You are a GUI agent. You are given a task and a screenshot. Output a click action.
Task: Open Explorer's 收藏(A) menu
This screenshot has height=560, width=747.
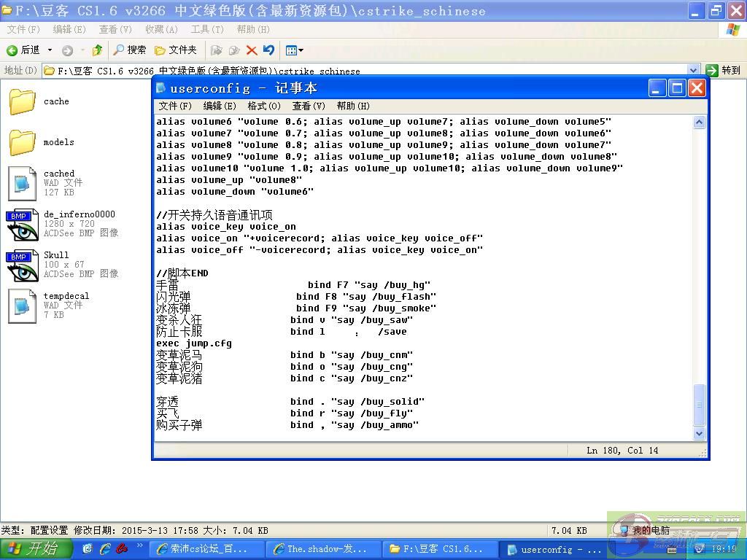click(x=161, y=29)
